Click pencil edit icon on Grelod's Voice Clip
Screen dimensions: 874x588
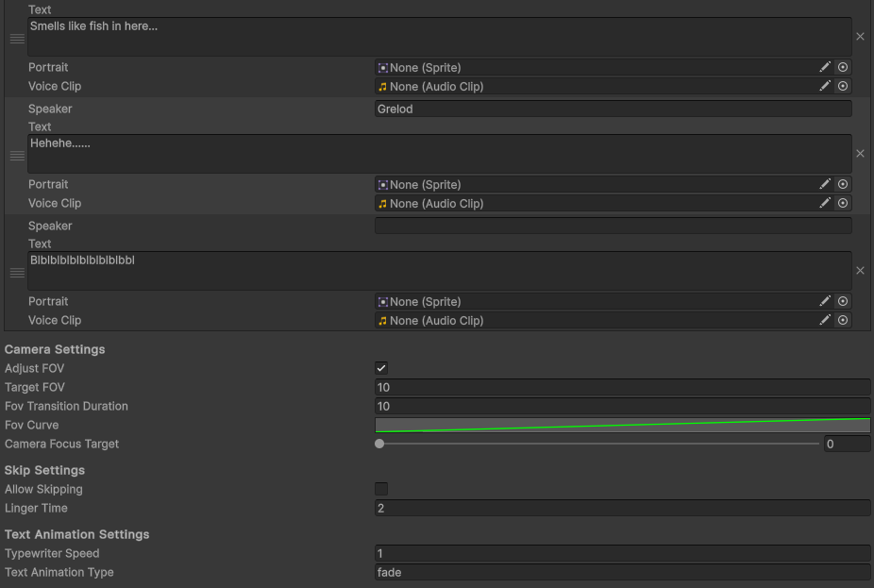pos(825,203)
